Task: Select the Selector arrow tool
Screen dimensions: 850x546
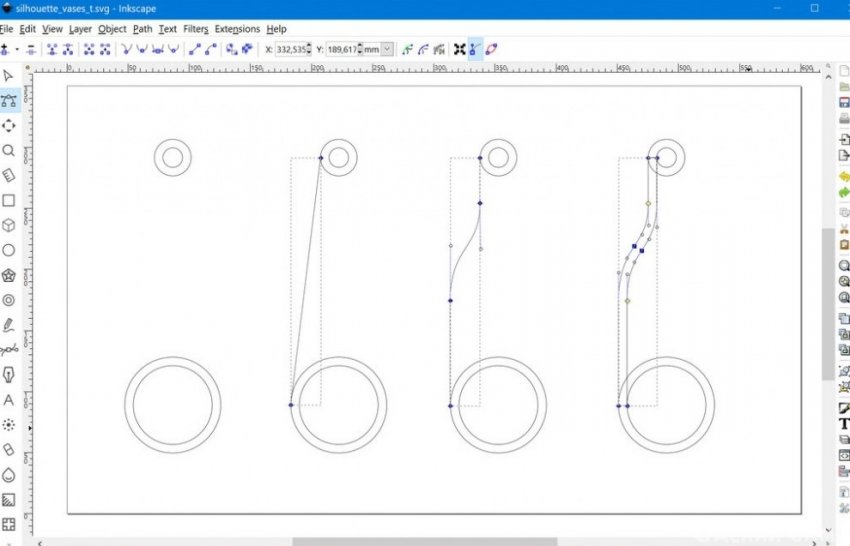Action: click(9, 75)
